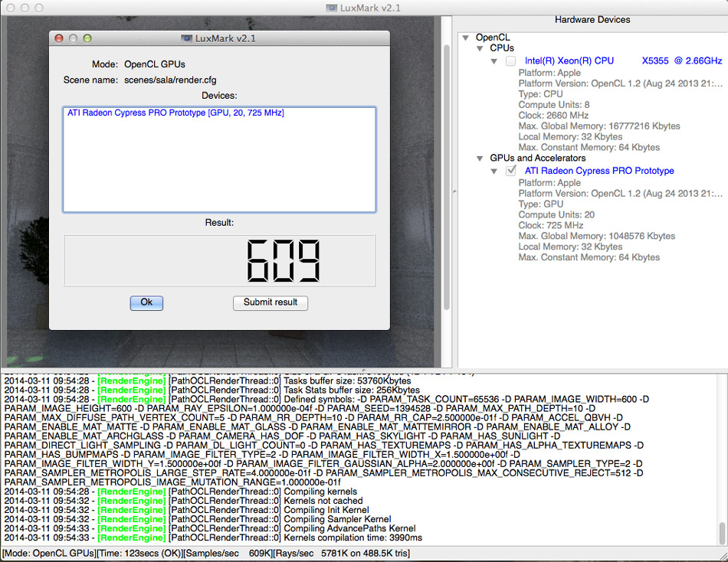Select the 'Type: CPU' row
The image size is (728, 562).
tap(540, 94)
